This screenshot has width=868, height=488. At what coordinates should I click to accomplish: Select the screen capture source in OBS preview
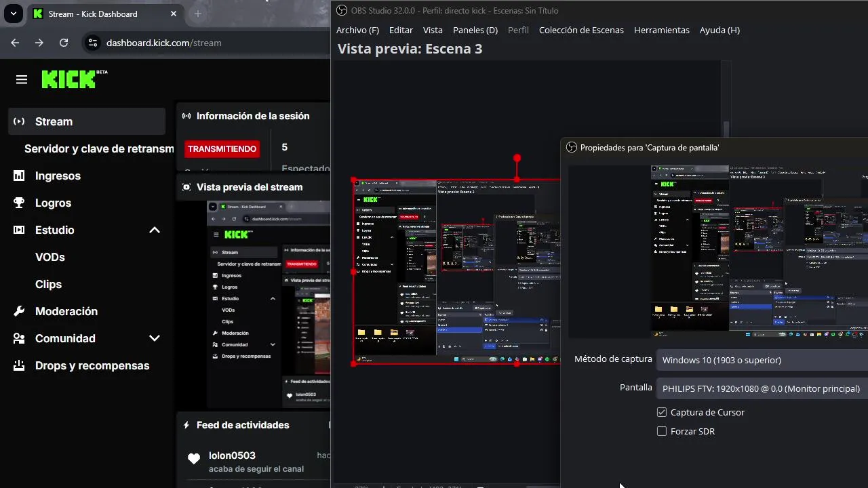(456, 271)
